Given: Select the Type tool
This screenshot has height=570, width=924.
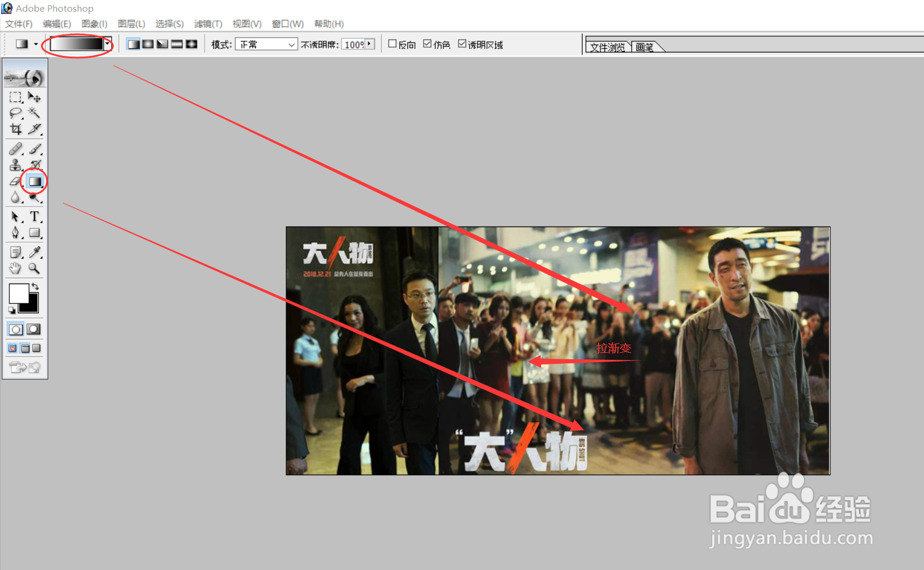Looking at the screenshot, I should (34, 217).
